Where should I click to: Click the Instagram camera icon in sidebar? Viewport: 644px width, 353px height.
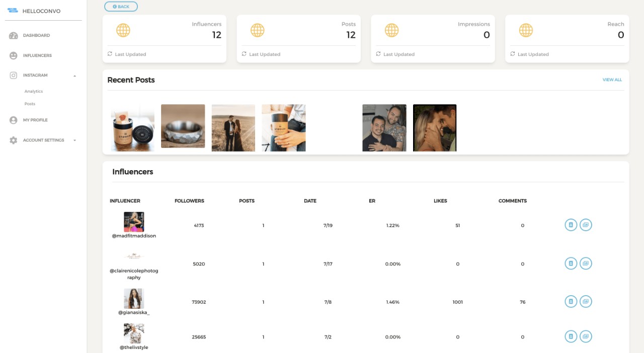tap(13, 75)
